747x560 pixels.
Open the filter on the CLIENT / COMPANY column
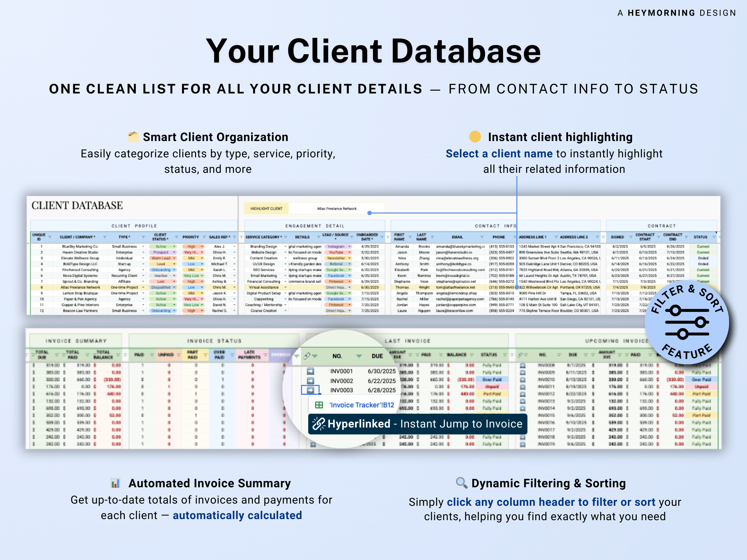(x=104, y=237)
